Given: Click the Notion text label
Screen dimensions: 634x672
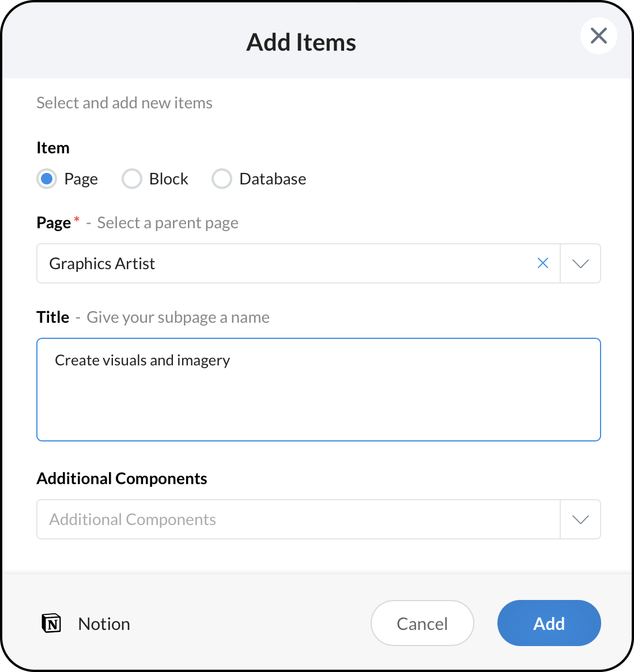Looking at the screenshot, I should (104, 624).
